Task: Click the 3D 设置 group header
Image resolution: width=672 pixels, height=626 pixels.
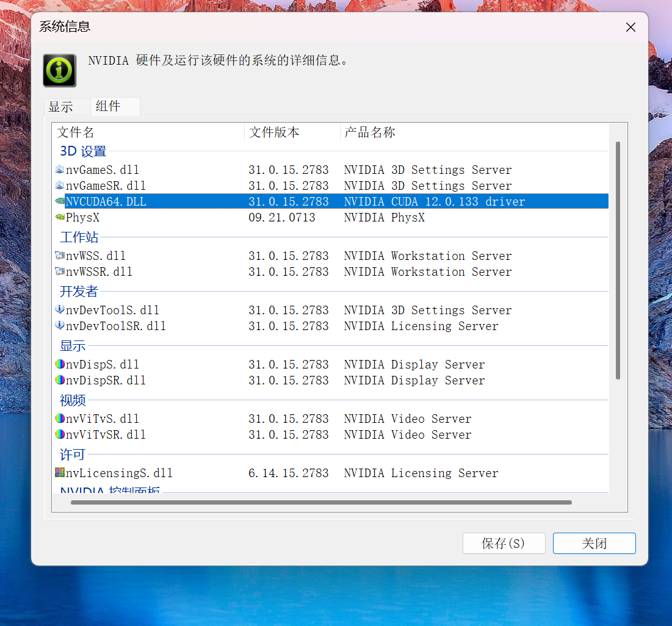Action: 83,151
